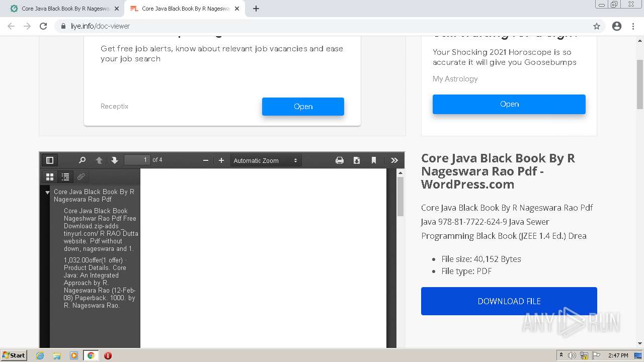Reload the current page
This screenshot has height=362, width=644.
coord(43,26)
